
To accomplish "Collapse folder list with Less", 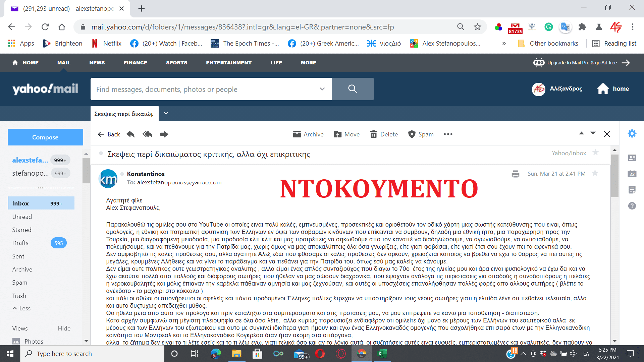I will click(21, 308).
